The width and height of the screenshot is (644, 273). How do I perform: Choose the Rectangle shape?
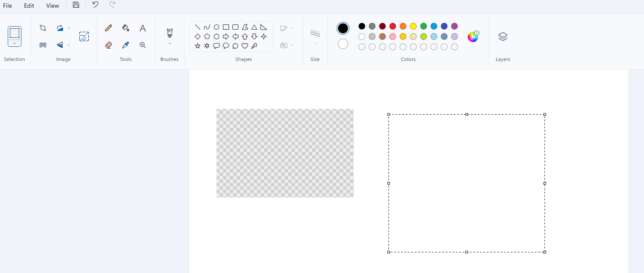tap(226, 27)
